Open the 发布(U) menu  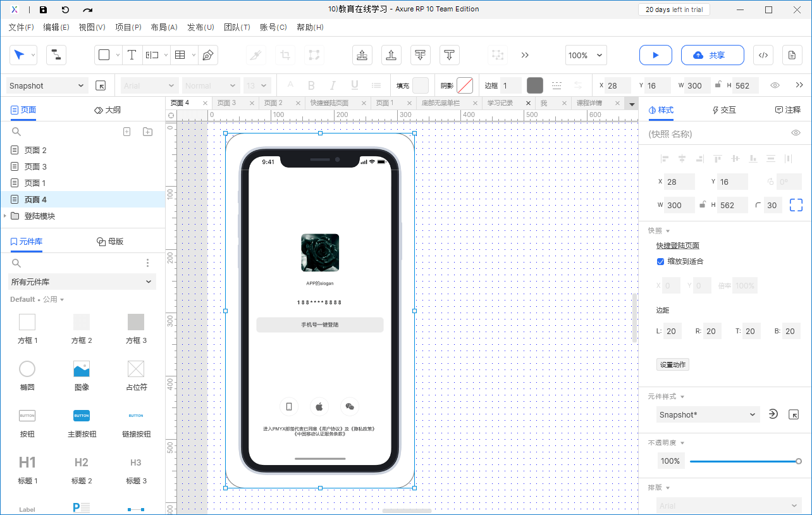pyautogui.click(x=200, y=27)
